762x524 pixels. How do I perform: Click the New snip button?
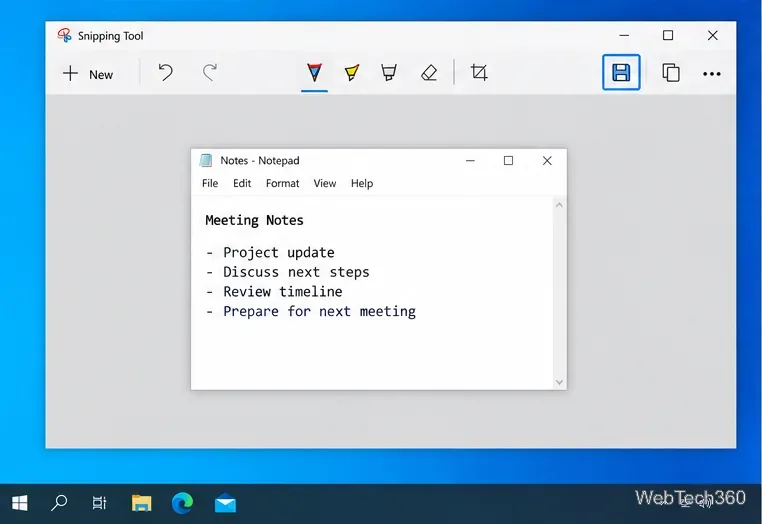point(88,74)
